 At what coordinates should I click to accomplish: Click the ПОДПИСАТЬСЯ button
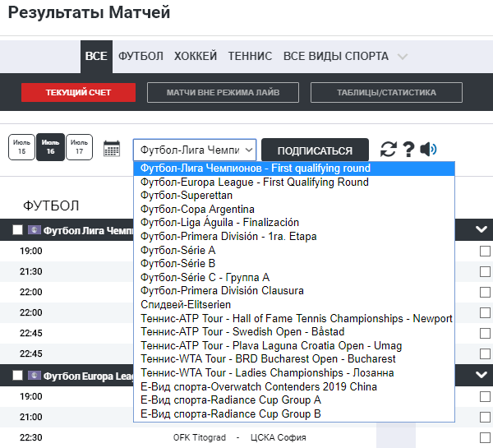point(315,150)
